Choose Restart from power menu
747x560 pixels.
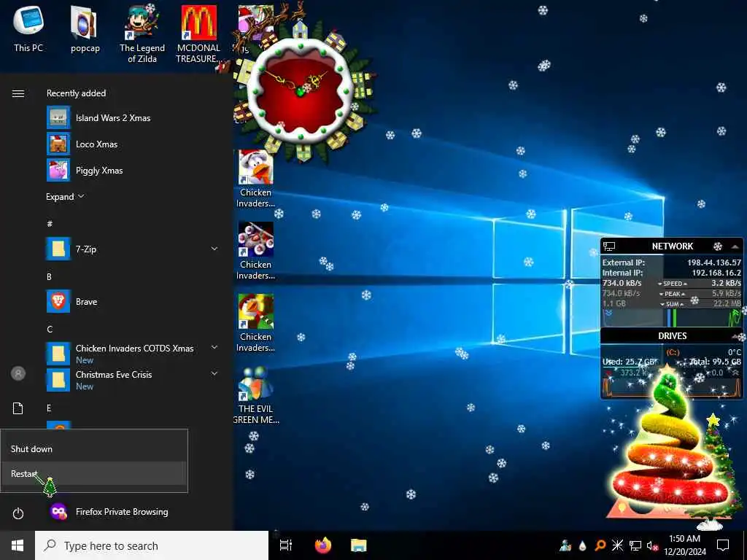click(x=94, y=474)
